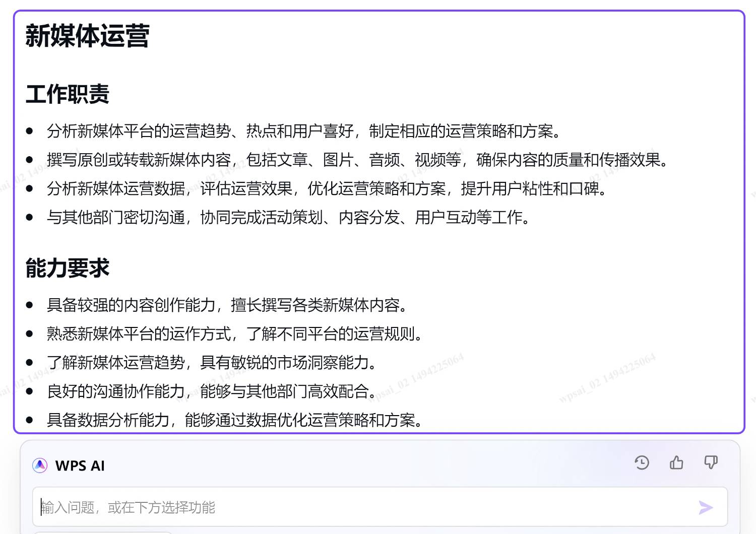Click the line starting 分析新媒体运营数据
Viewport: 756px width, 534px height.
point(327,188)
